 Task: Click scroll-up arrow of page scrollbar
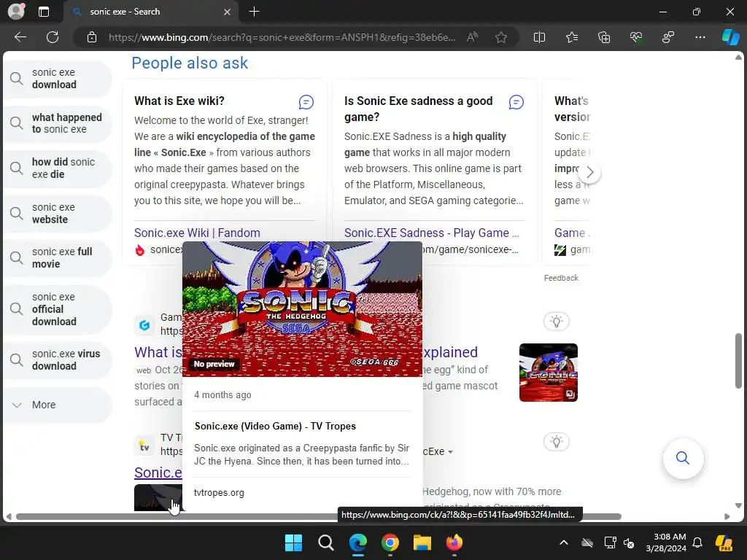[x=738, y=58]
